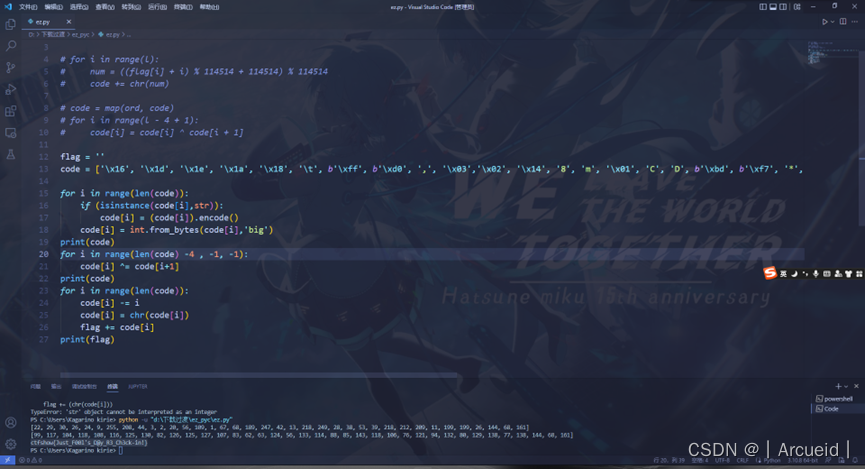This screenshot has height=469, width=865.
Task: Open the Explorer view in the activity bar
Action: pos(10,24)
